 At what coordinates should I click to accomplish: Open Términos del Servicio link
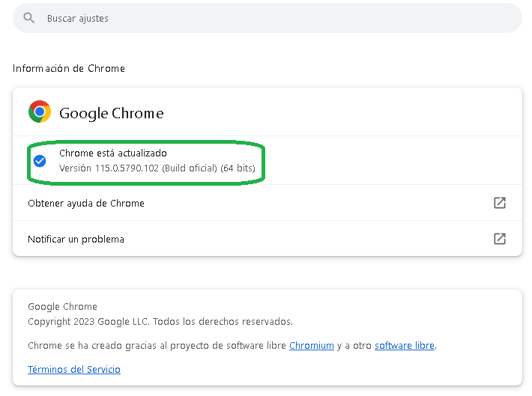pos(74,369)
